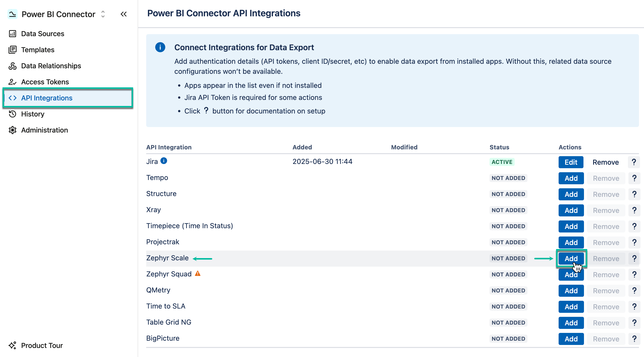Open Access Tokens via its sidebar icon
Screen dimensions: 644x357
coord(13,82)
